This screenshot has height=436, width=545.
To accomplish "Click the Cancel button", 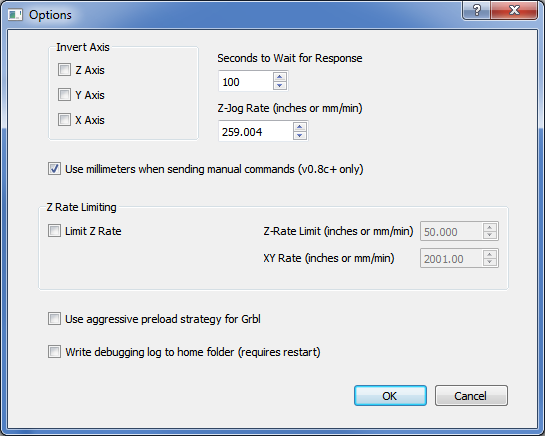I will point(471,396).
